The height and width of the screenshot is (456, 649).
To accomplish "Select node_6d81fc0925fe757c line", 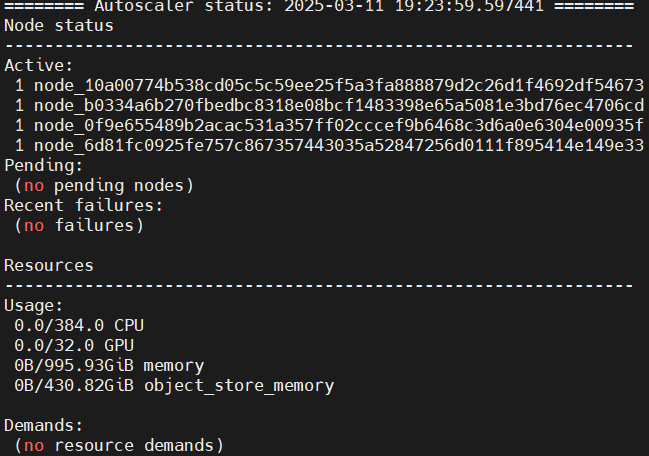I will pyautogui.click(x=329, y=146).
